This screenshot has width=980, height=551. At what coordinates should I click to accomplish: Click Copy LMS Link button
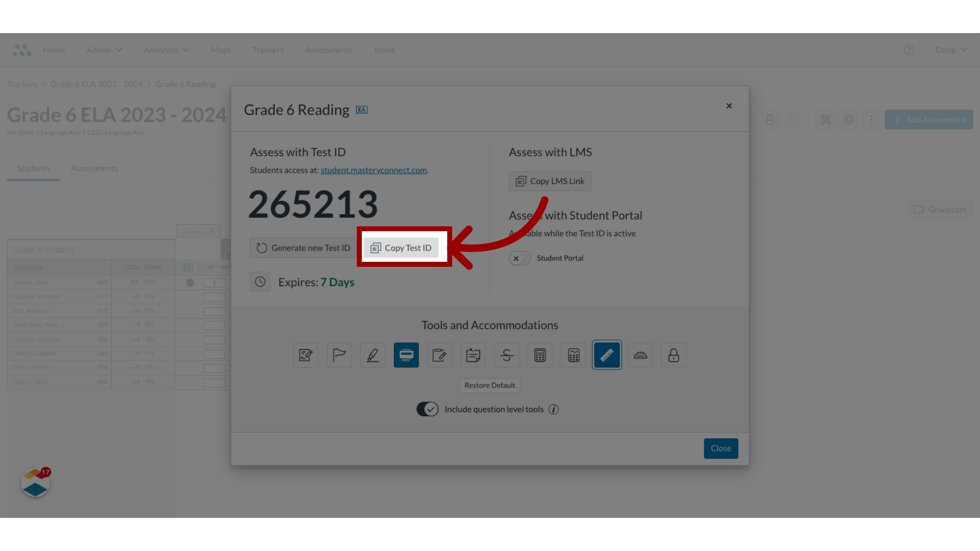pos(550,180)
